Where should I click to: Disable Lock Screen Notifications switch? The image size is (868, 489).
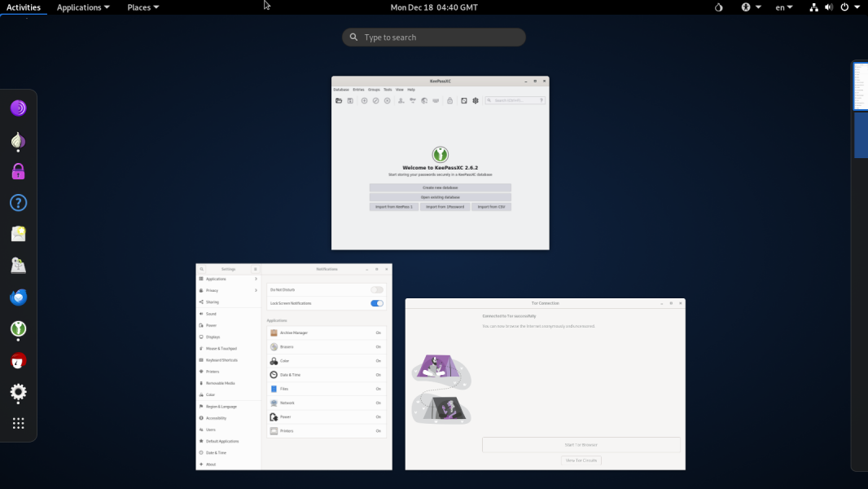coord(377,303)
